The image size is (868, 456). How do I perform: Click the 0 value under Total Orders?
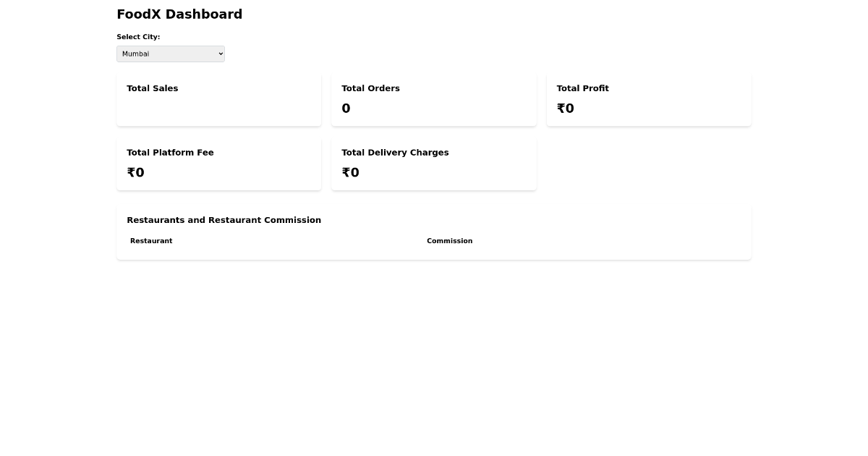(346, 108)
